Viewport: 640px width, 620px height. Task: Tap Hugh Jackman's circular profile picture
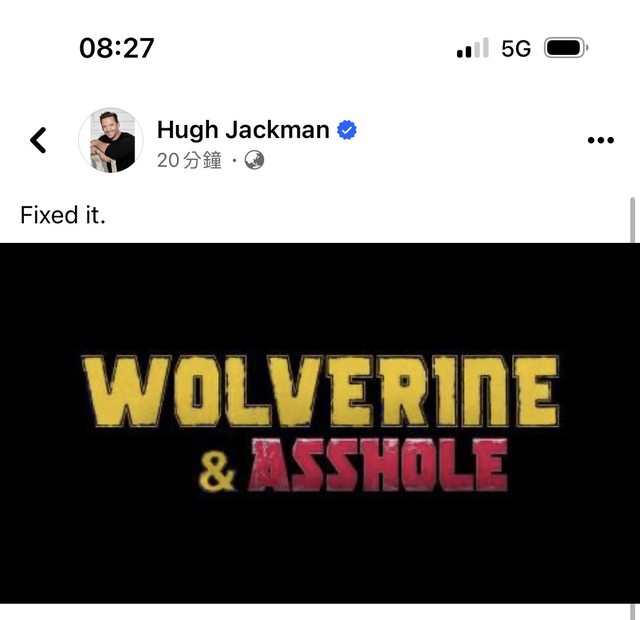(x=111, y=140)
